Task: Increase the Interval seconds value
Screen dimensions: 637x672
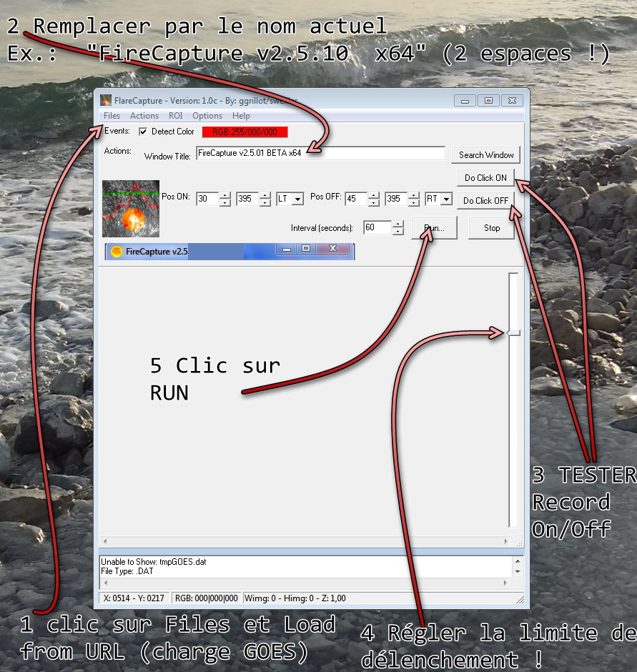Action: (398, 224)
